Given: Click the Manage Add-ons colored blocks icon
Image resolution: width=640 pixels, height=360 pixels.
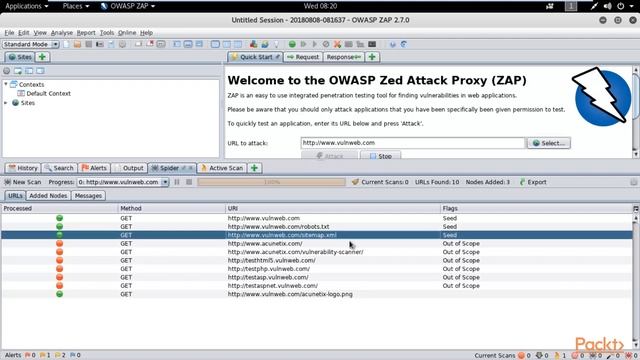Looking at the screenshot, I should [x=253, y=44].
